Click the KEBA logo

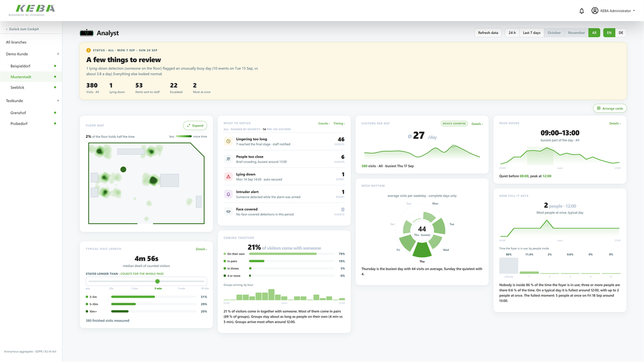tap(35, 9)
